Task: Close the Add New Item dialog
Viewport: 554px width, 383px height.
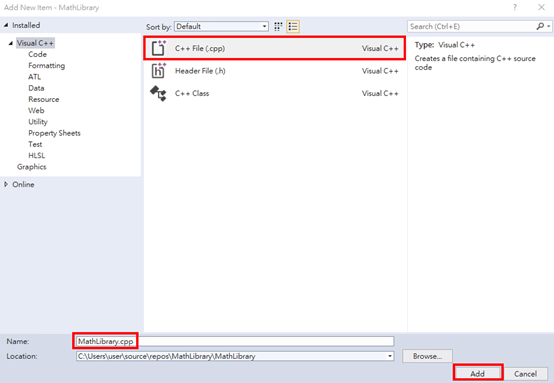Action: click(541, 7)
